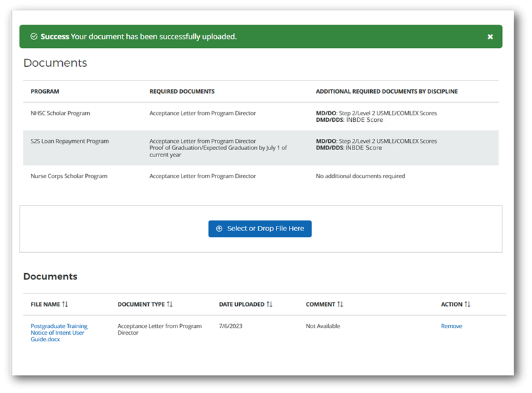
Task: Sort by Date Uploaded arrows icon
Action: click(269, 305)
